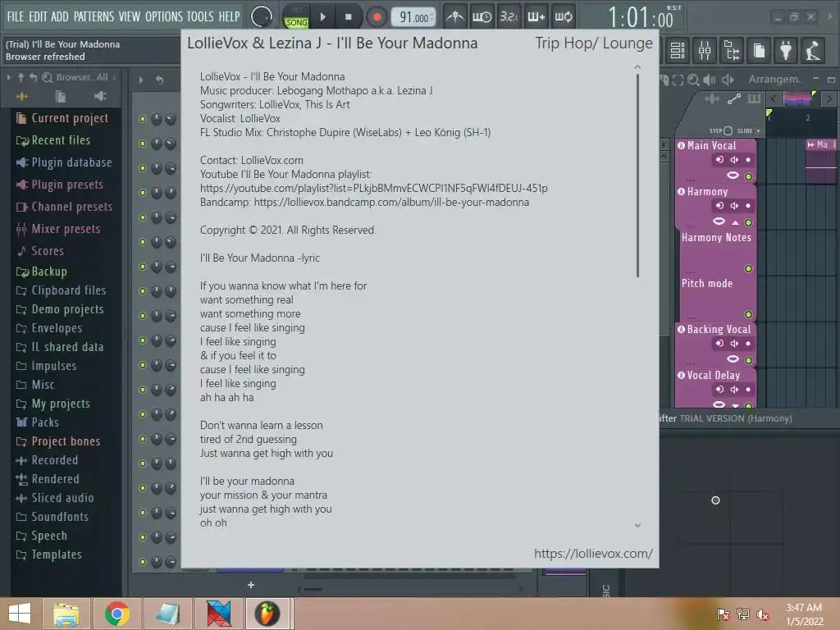
Task: Click the browser search magnifier icon
Action: pyautogui.click(x=47, y=78)
